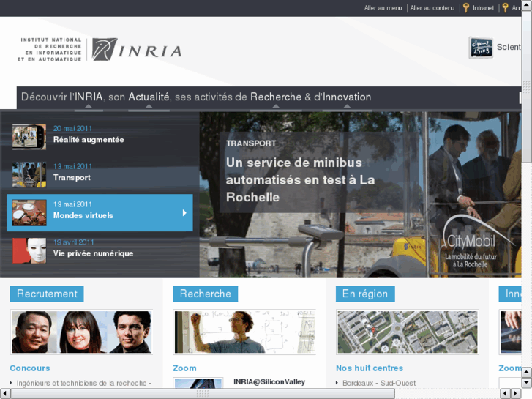
Task: Click the Recrutement section header
Action: click(47, 294)
